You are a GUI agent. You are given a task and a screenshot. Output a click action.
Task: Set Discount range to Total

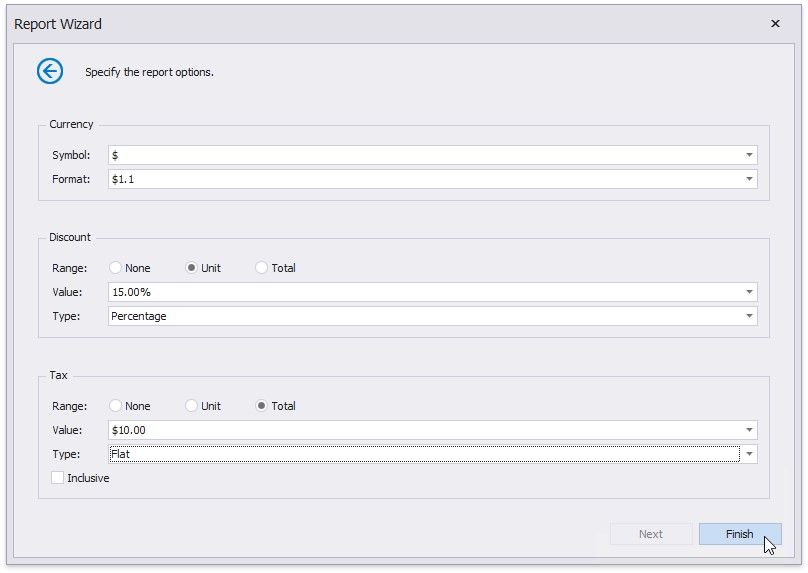[x=262, y=268]
